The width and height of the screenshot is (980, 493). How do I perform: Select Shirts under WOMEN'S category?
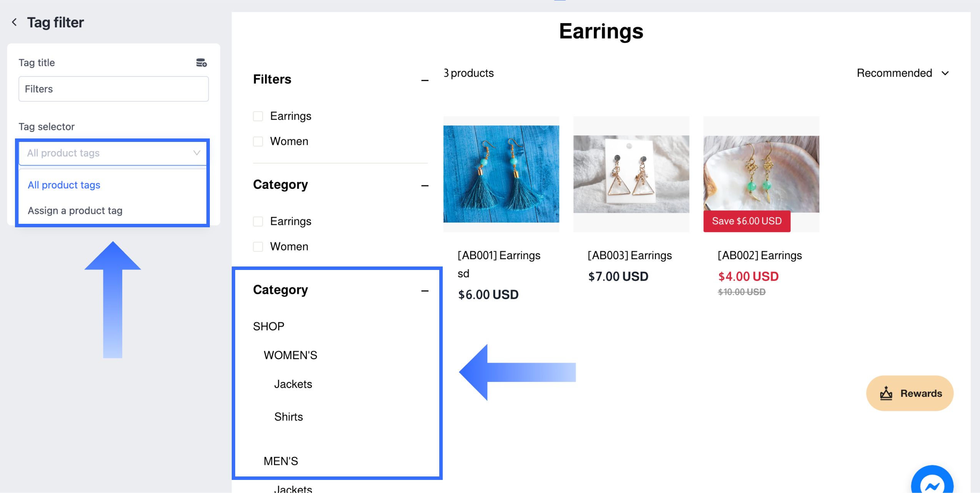288,417
